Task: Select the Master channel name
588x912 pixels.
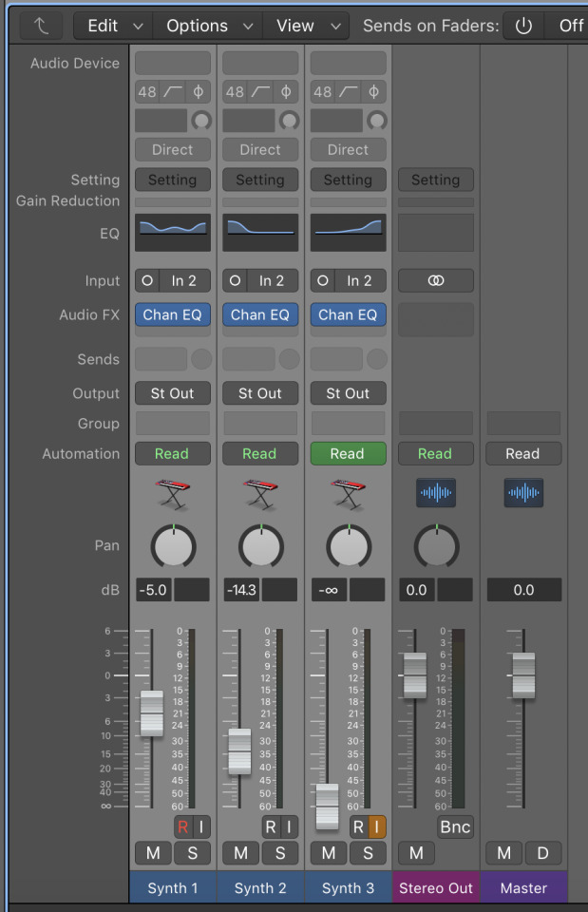Action: coord(524,887)
